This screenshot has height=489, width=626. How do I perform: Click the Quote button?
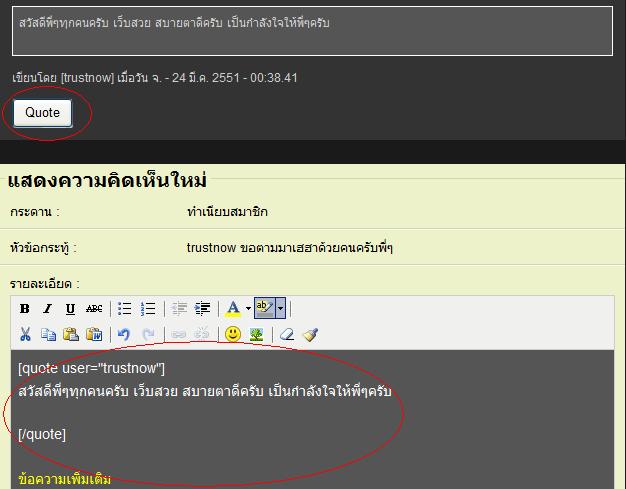click(43, 113)
